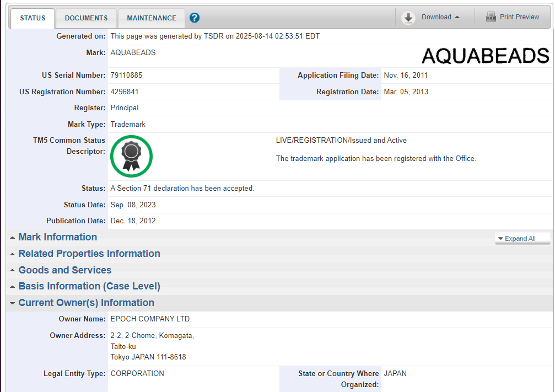
Task: Click the printer icon for Print Preview
Action: click(491, 17)
